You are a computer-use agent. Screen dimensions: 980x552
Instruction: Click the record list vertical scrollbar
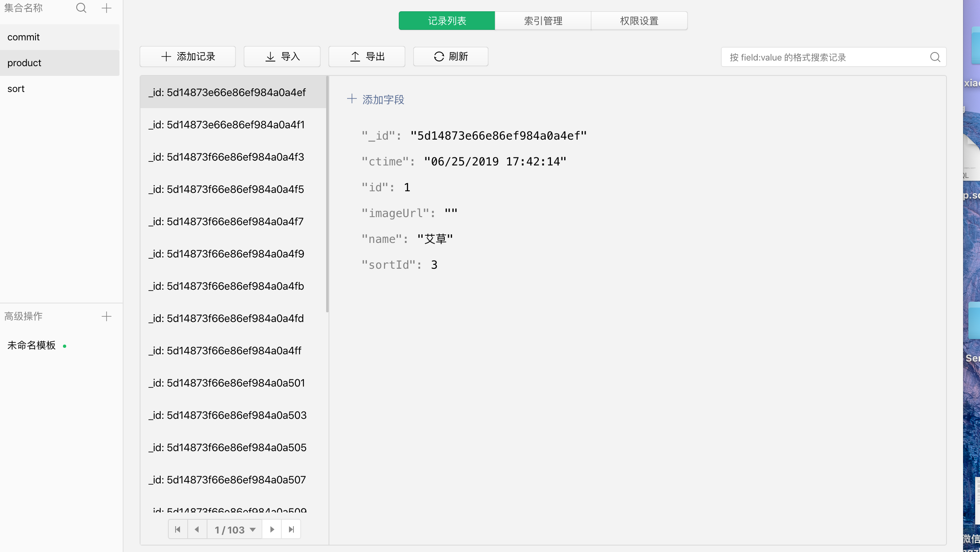coord(327,194)
